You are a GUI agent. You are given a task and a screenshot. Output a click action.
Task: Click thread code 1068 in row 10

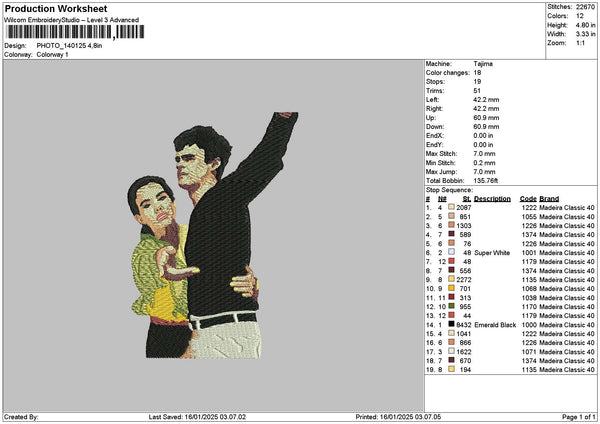point(529,289)
